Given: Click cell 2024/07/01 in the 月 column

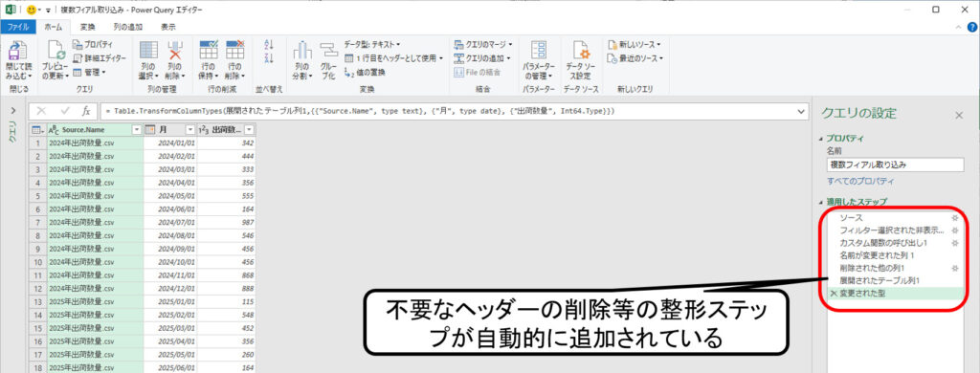Looking at the screenshot, I should click(170, 222).
